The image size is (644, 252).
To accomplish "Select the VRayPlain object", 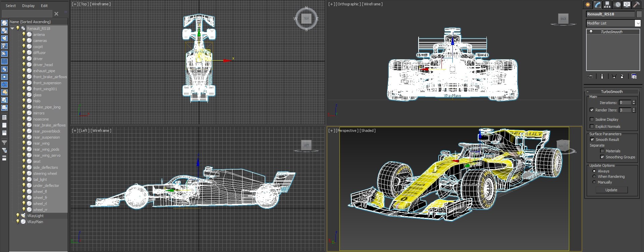I will click(x=35, y=222).
